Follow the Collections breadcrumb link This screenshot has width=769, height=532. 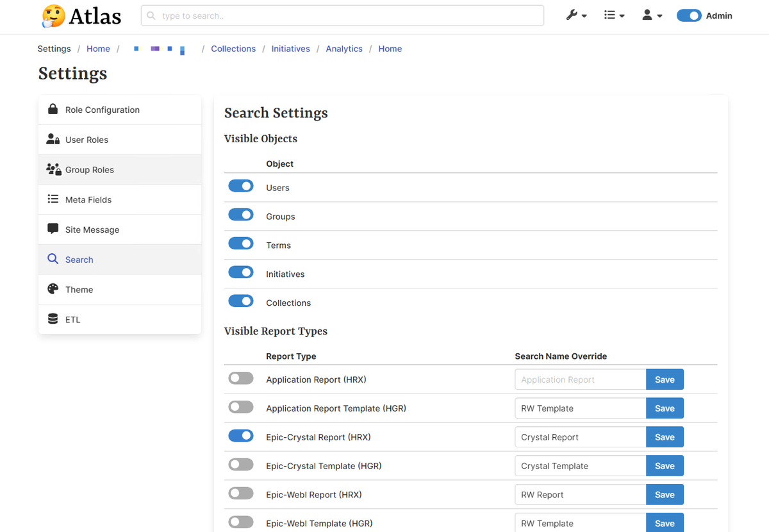(233, 49)
